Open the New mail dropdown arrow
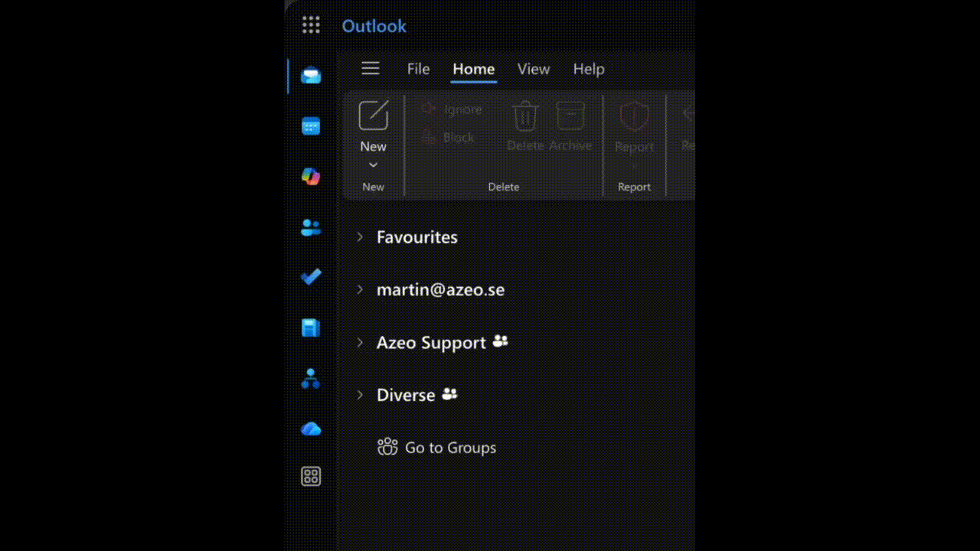The image size is (980, 551). tap(374, 165)
